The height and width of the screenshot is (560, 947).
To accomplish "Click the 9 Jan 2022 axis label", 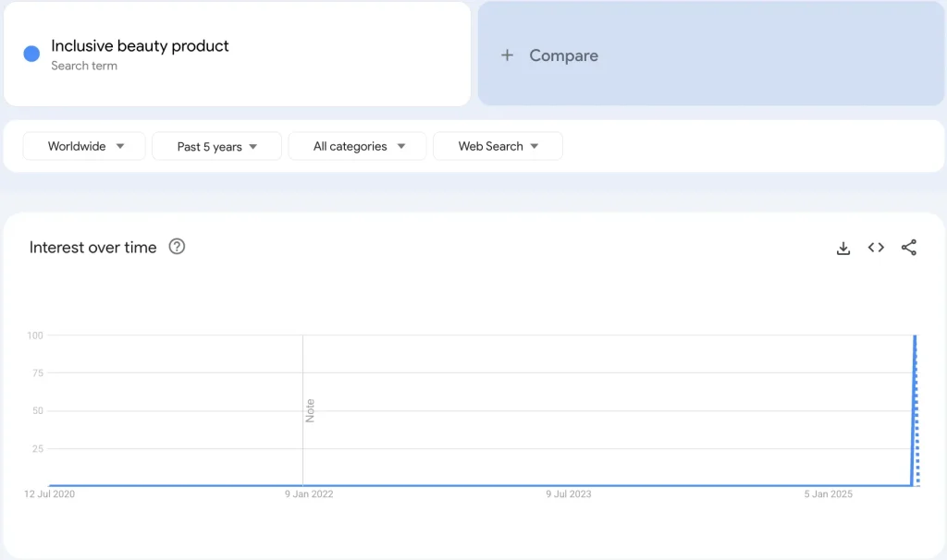I will 309,494.
